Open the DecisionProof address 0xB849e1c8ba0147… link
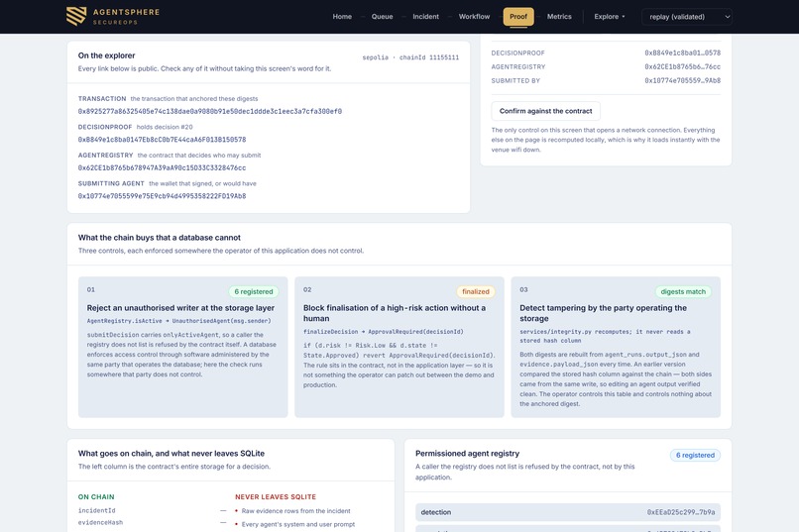 (162, 140)
